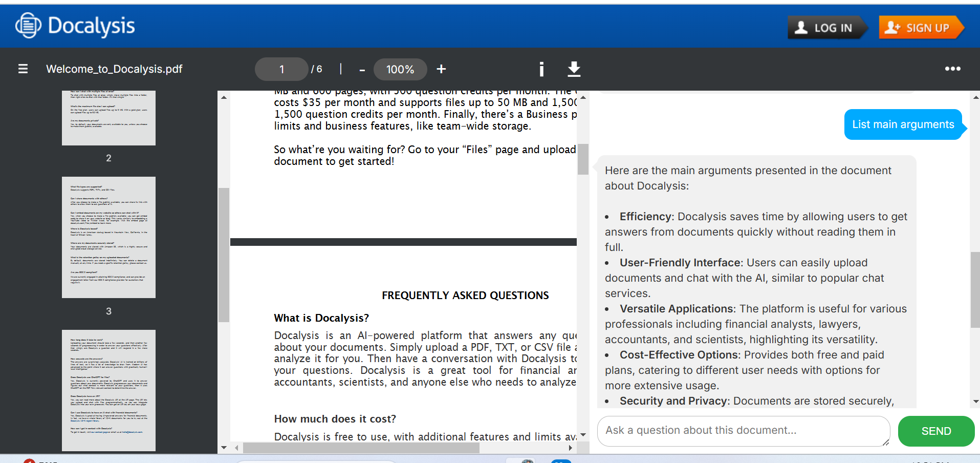Focus the page number field

pos(281,69)
